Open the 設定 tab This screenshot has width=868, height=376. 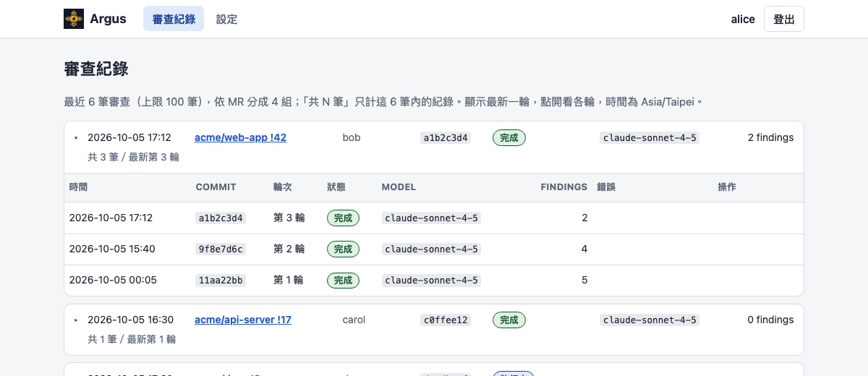[x=227, y=19]
